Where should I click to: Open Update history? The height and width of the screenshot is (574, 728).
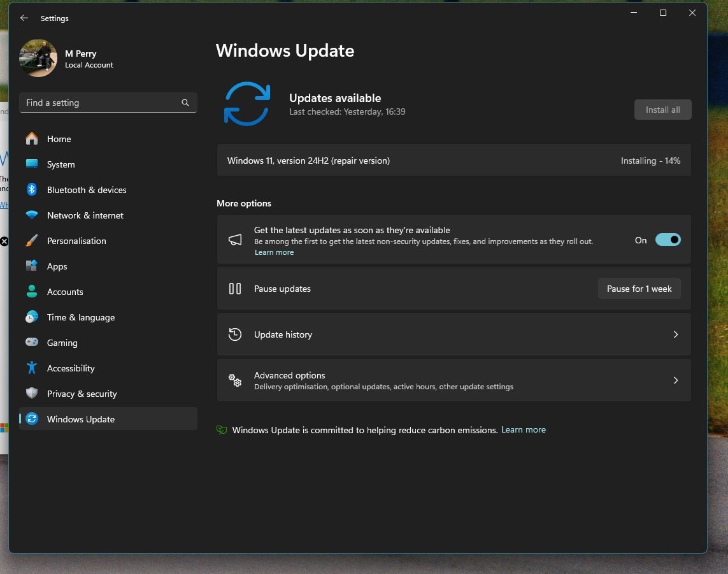[453, 334]
